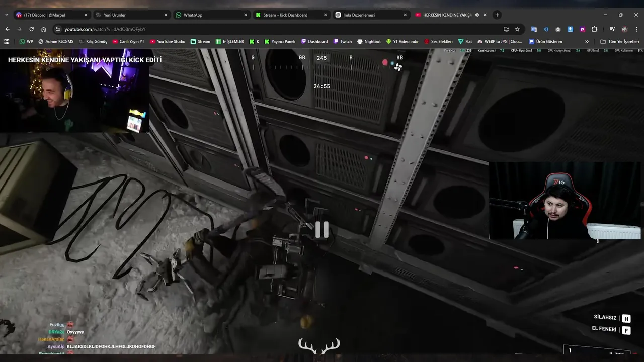Open Ürün Gösterim bookmark
This screenshot has height=362, width=644.
pos(545,41)
